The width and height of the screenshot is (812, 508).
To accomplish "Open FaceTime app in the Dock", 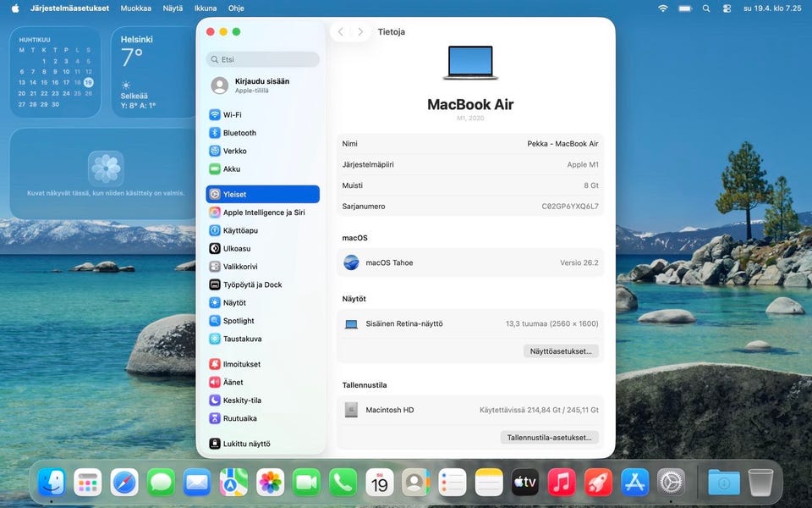I will tap(306, 483).
